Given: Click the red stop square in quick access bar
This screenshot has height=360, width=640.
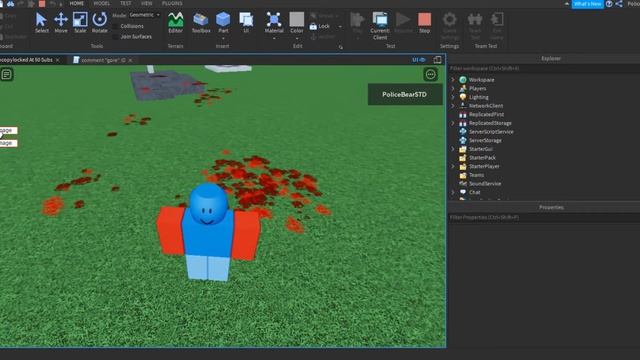Looking at the screenshot, I should click(42, 4).
